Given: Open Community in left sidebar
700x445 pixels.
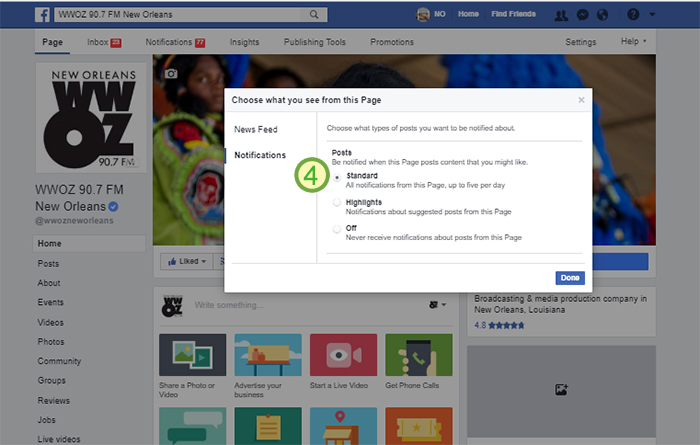Looking at the screenshot, I should click(59, 361).
